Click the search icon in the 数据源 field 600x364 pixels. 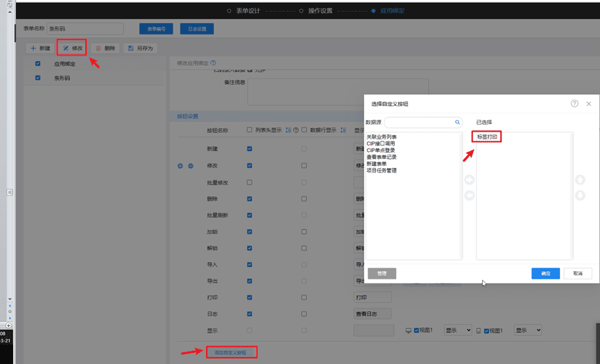pos(457,122)
